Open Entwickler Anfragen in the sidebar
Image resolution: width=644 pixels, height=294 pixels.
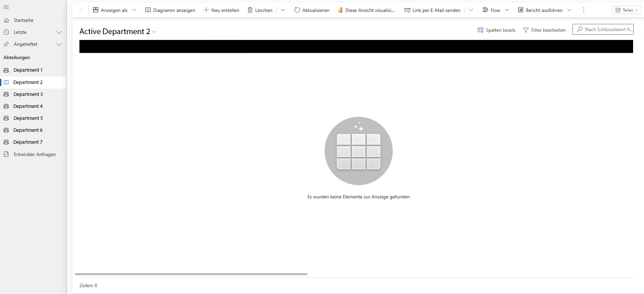34,154
